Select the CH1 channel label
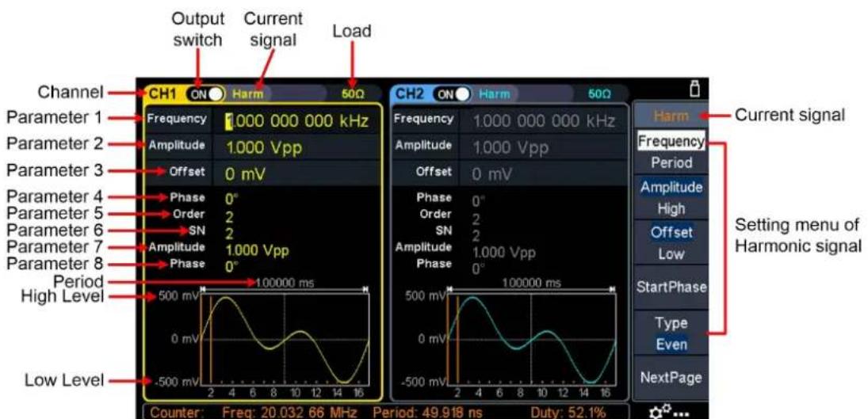This screenshot has width=868, height=419. [x=163, y=93]
